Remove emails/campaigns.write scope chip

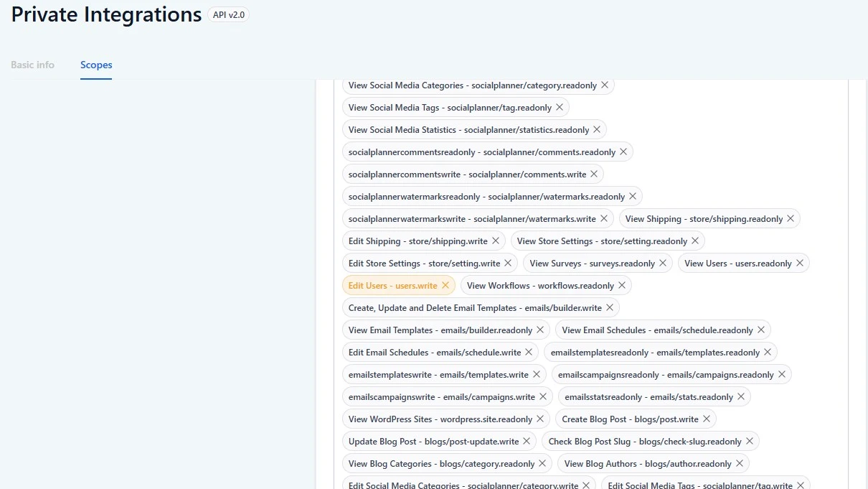click(543, 397)
